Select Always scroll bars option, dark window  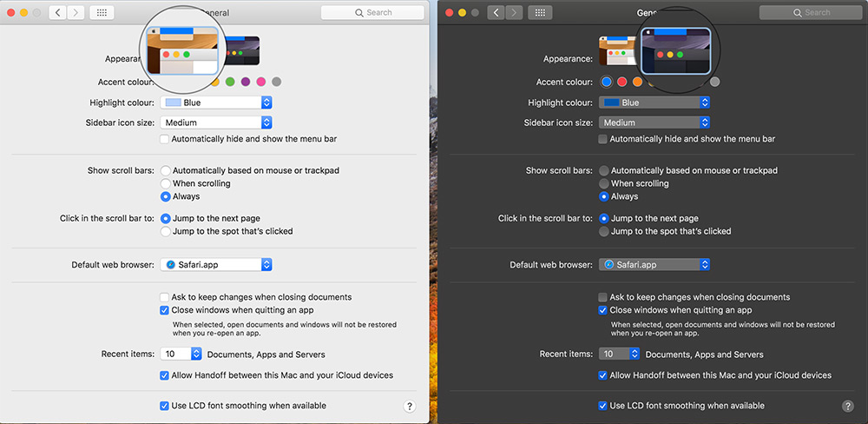click(603, 196)
